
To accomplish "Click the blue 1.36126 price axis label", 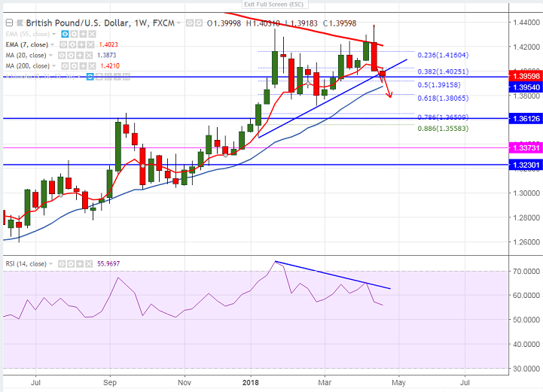I will pyautogui.click(x=526, y=119).
